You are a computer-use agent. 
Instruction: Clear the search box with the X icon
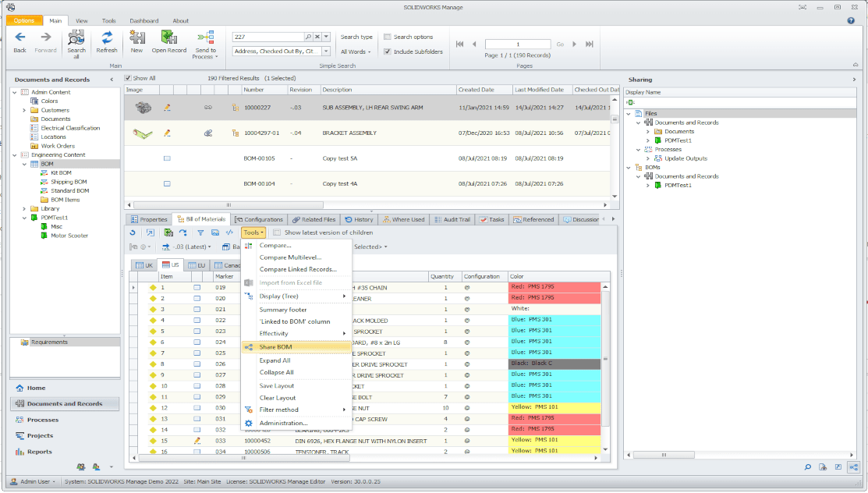coord(317,37)
